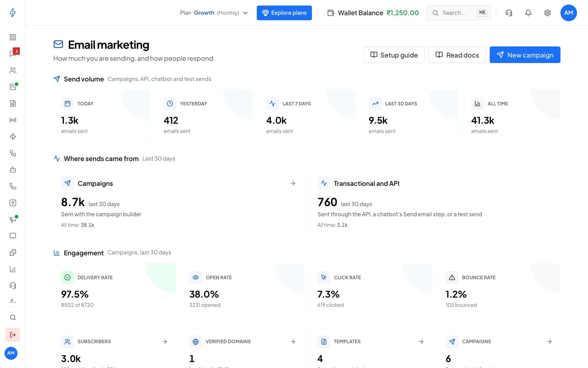Click the Search input field
Viewport: 588px width, 368px height.
[x=458, y=13]
